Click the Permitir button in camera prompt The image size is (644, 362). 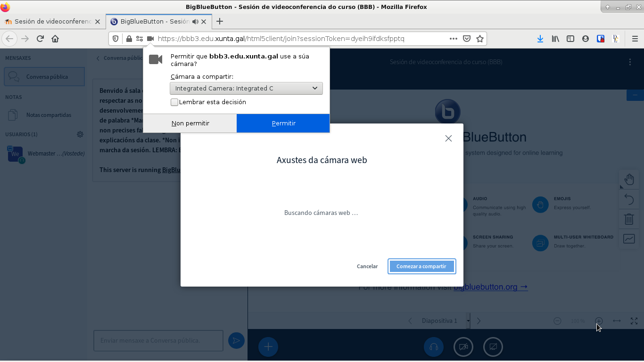click(283, 123)
